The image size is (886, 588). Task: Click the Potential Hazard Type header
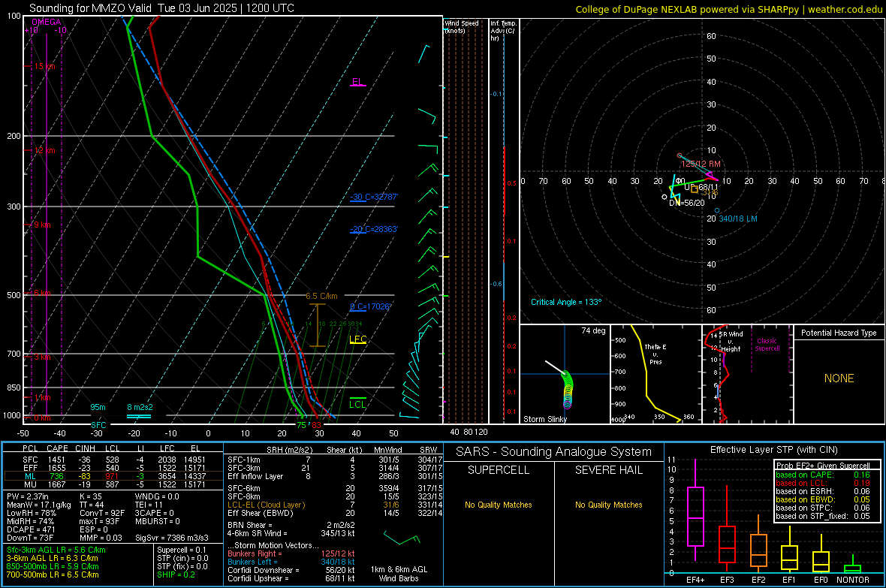click(x=839, y=333)
